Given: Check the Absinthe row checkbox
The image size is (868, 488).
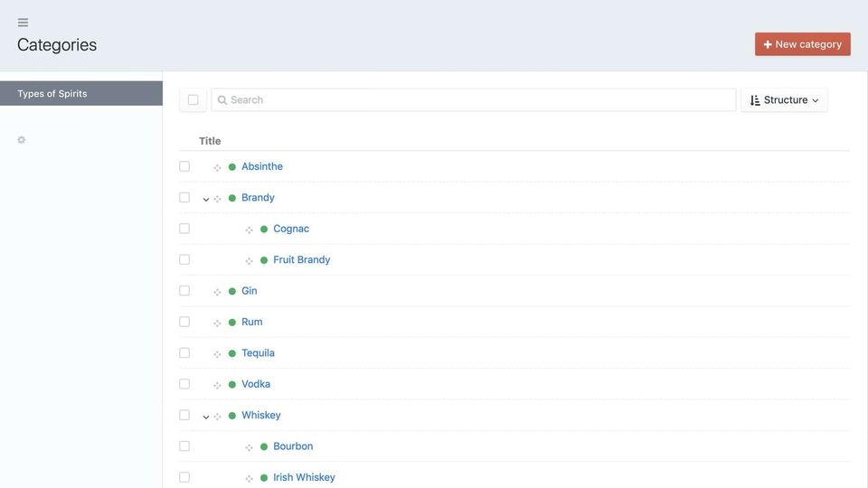Looking at the screenshot, I should pos(184,166).
